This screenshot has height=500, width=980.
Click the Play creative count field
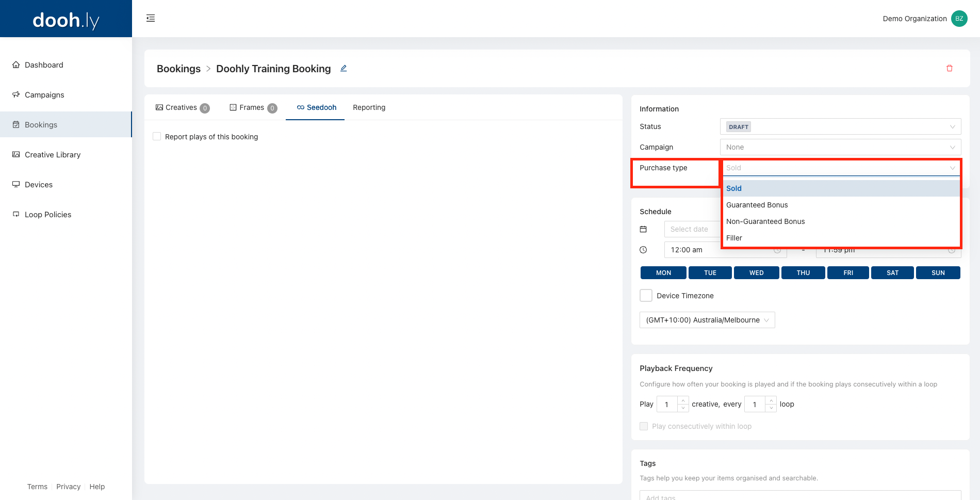pyautogui.click(x=667, y=404)
